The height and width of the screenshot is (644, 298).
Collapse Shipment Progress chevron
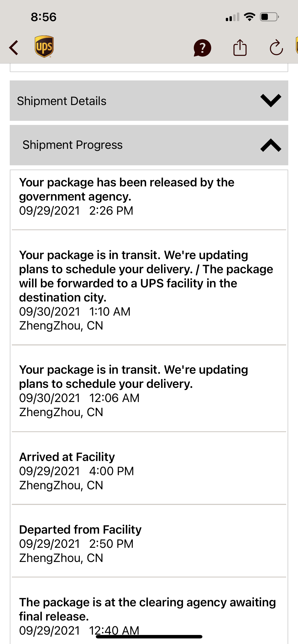coord(271,145)
